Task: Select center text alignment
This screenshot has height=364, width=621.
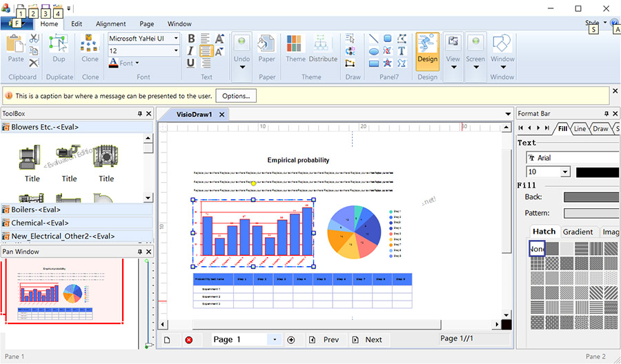Action: [x=206, y=50]
